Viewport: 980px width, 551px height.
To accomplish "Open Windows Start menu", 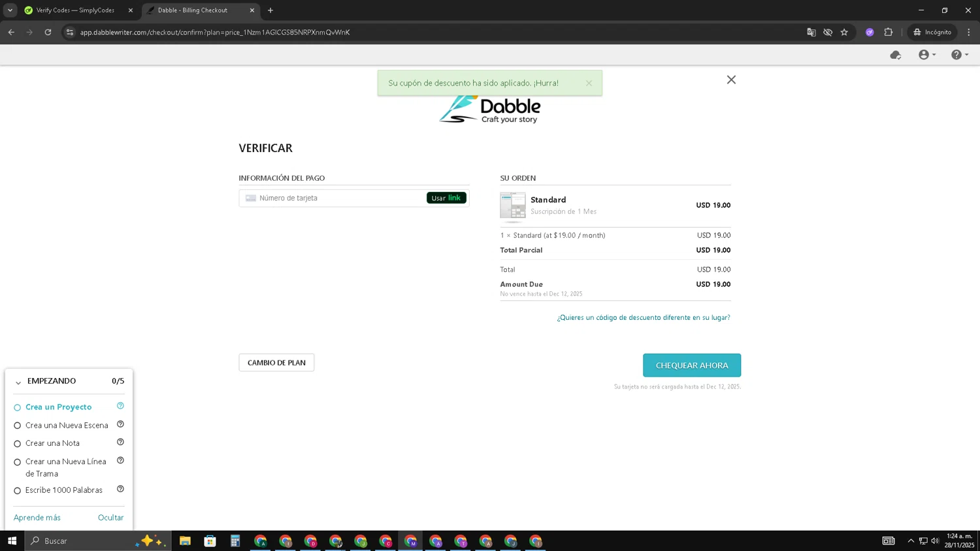I will [12, 541].
